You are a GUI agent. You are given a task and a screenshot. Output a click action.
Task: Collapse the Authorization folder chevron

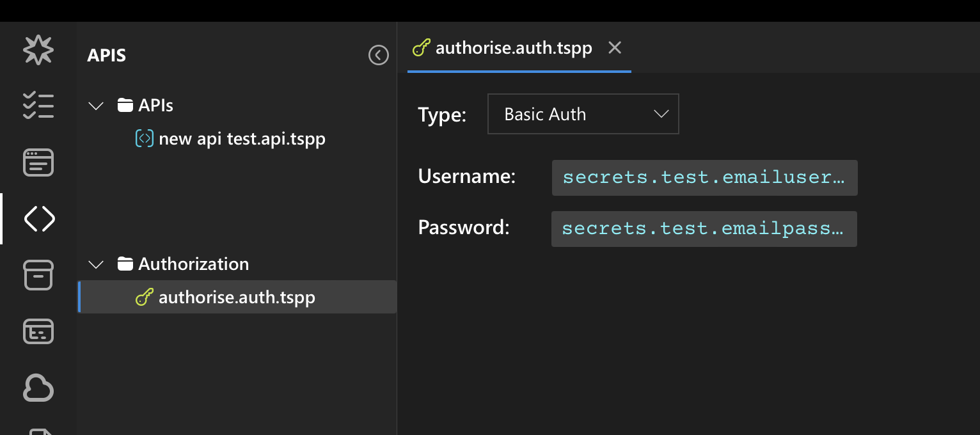96,264
